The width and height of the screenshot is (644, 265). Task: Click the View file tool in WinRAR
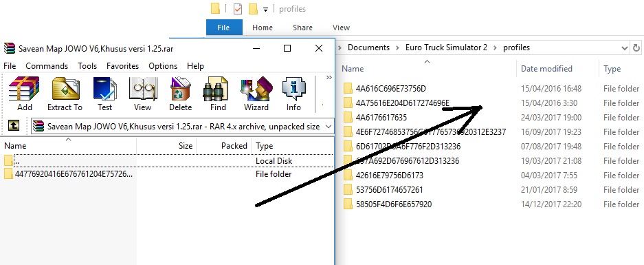[142, 94]
